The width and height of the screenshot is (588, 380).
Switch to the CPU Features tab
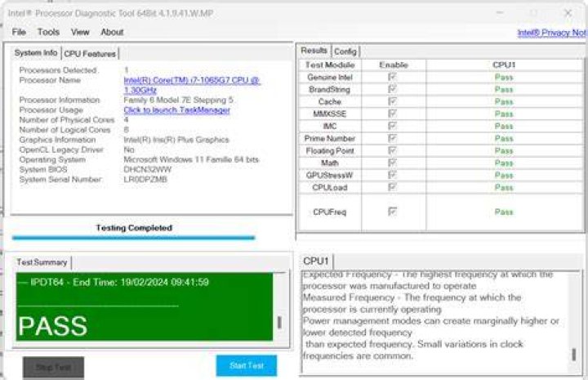[90, 54]
